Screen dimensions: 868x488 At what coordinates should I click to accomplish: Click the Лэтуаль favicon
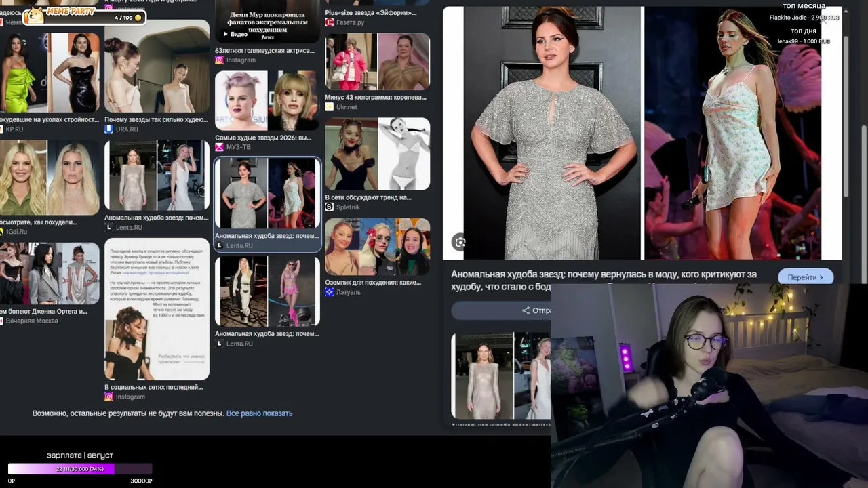point(330,292)
